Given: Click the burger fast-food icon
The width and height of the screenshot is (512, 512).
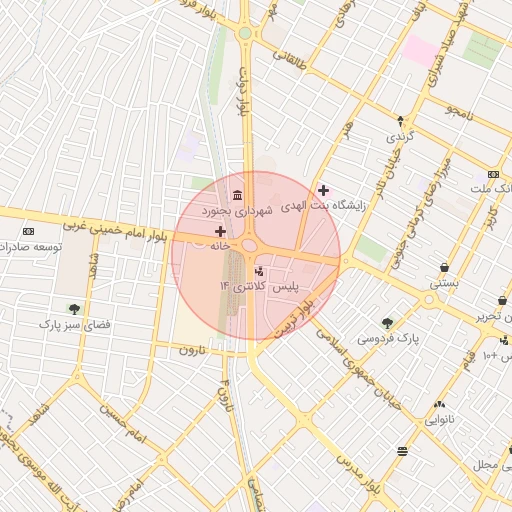Looking at the screenshot, I should coord(403,451).
